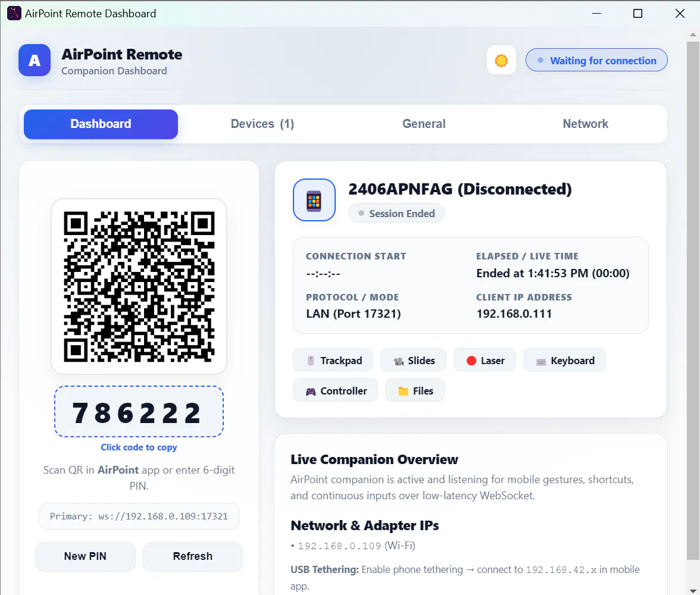Screen dimensions: 700x595
Task: Click the 'Click code to copy' link
Action: [139, 447]
